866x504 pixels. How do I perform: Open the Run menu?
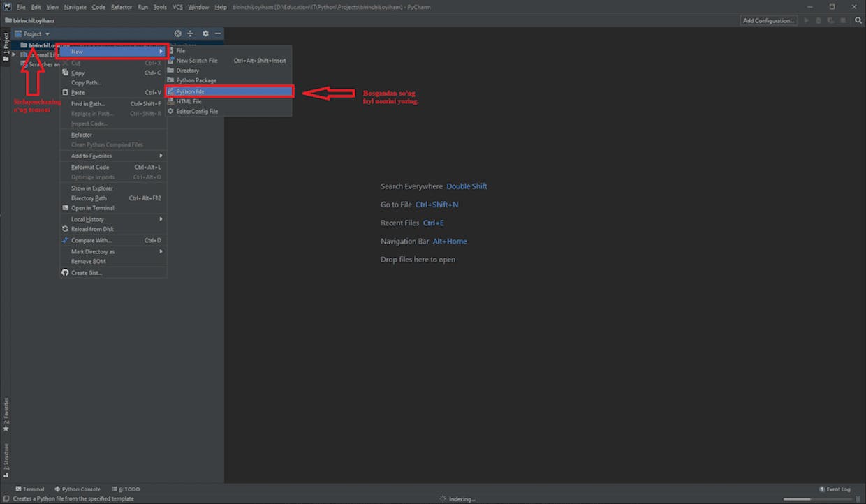point(142,7)
